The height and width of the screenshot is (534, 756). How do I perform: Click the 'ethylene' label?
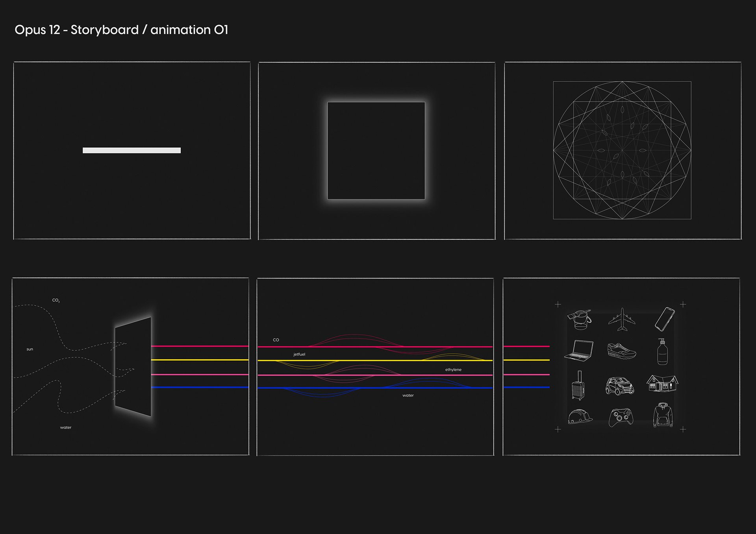(453, 370)
